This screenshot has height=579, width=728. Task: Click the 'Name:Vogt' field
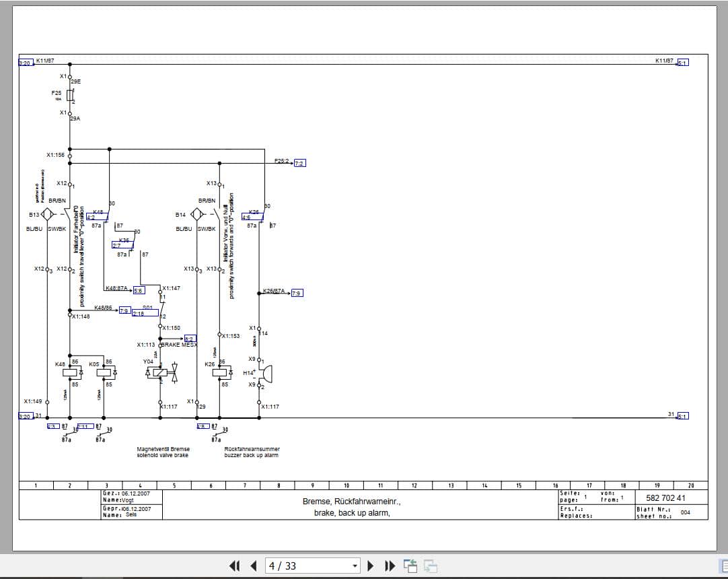pyautogui.click(x=118, y=500)
